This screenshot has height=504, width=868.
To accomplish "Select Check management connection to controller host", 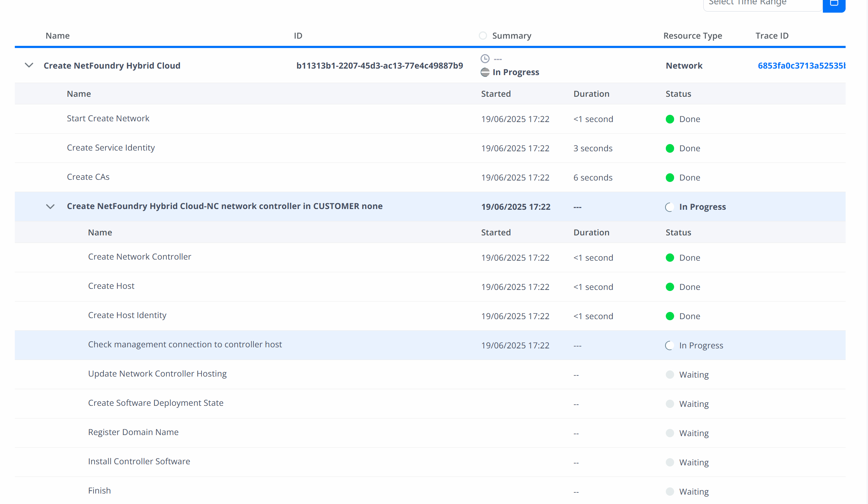I will click(185, 344).
